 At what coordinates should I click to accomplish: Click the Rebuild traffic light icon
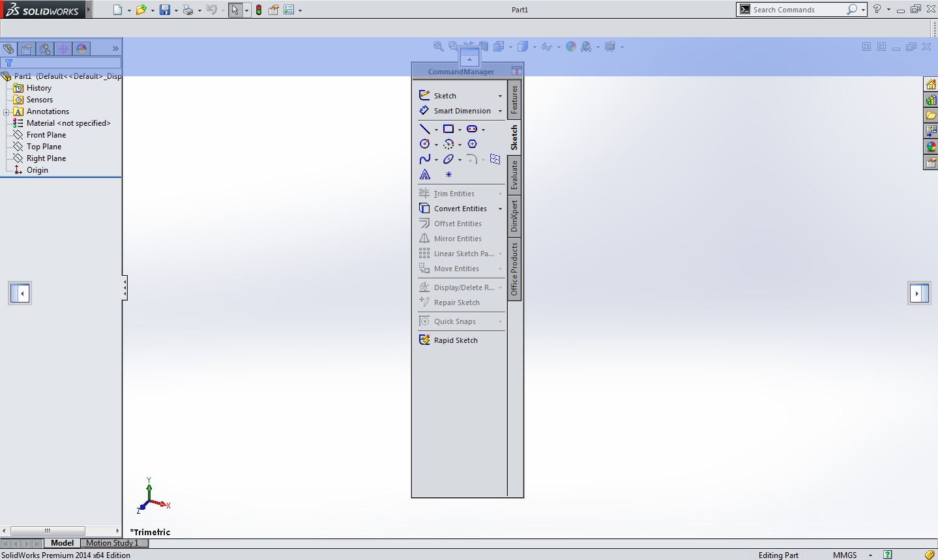coord(259,10)
